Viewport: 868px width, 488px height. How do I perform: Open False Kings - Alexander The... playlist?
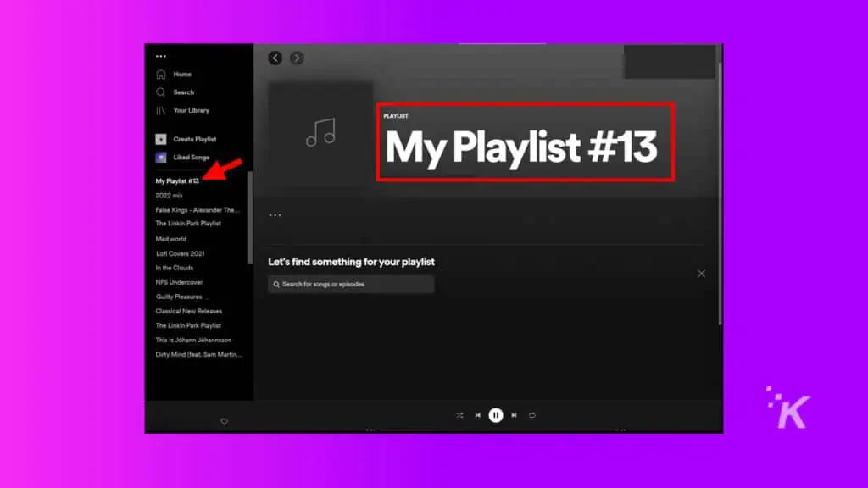point(197,210)
